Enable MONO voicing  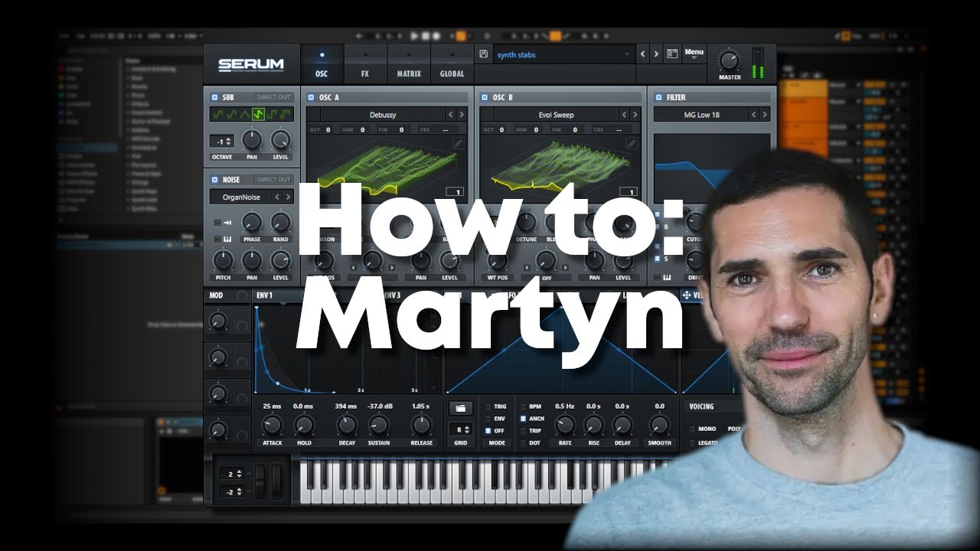(x=692, y=429)
